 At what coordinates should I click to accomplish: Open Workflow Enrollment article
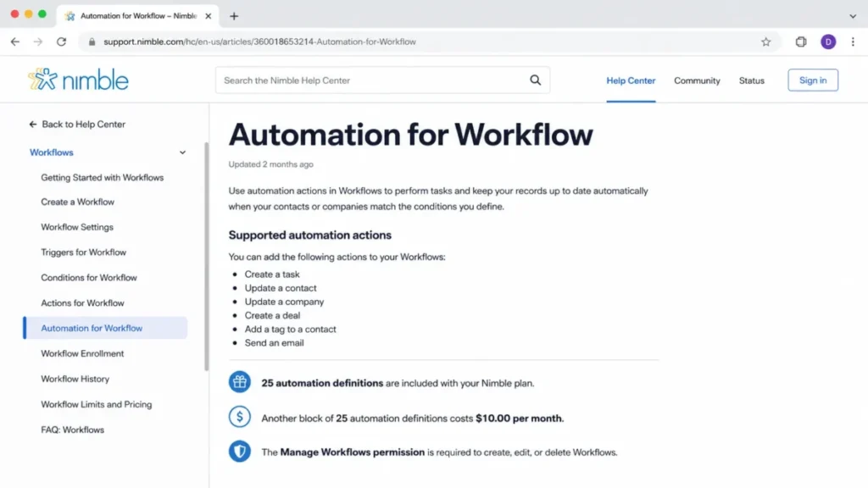pos(82,353)
